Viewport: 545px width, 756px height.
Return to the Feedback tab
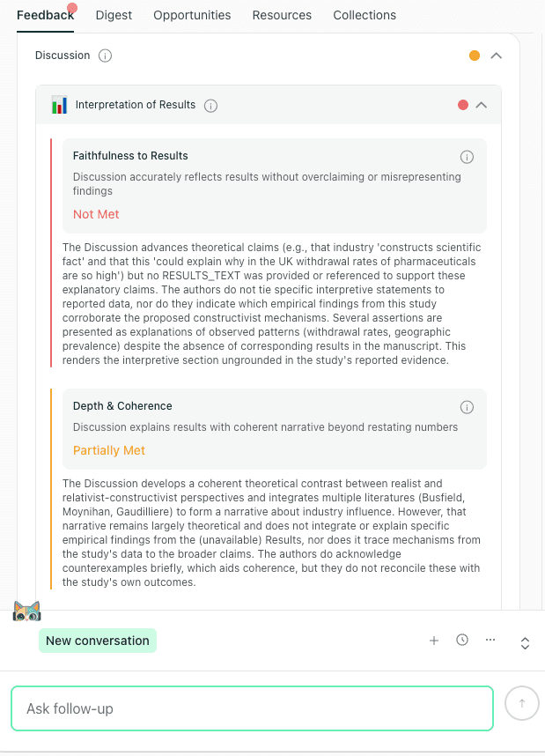tap(45, 15)
